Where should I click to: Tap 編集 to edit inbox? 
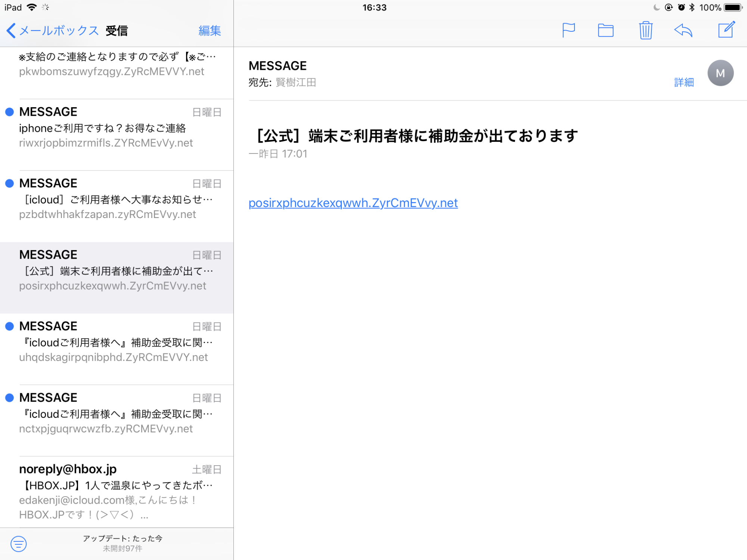[210, 30]
